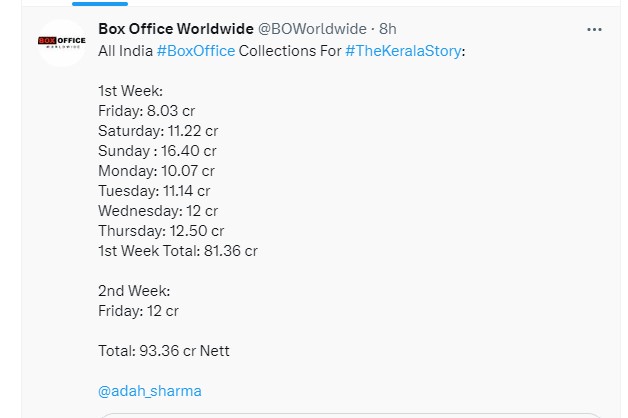The height and width of the screenshot is (418, 628).
Task: Click the "Thursday: 12.50 cr" line
Action: 160,231
